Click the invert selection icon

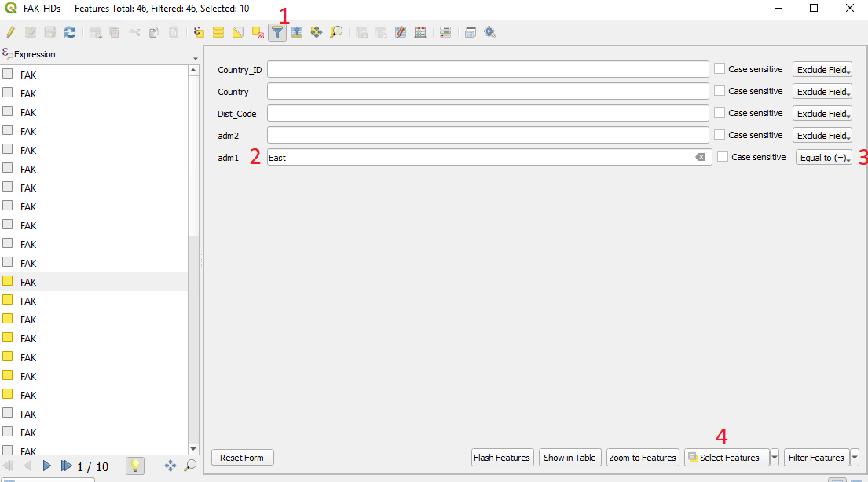(x=238, y=32)
